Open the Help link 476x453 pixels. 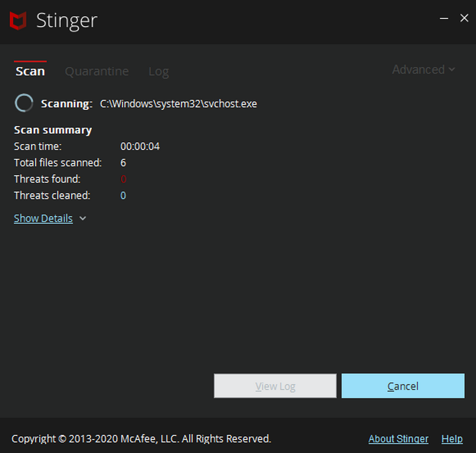452,439
